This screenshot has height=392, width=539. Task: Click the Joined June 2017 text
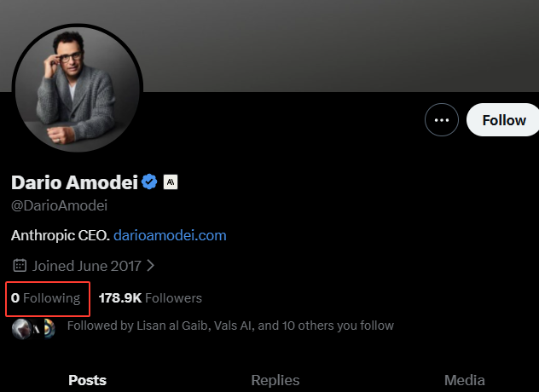[x=87, y=265]
